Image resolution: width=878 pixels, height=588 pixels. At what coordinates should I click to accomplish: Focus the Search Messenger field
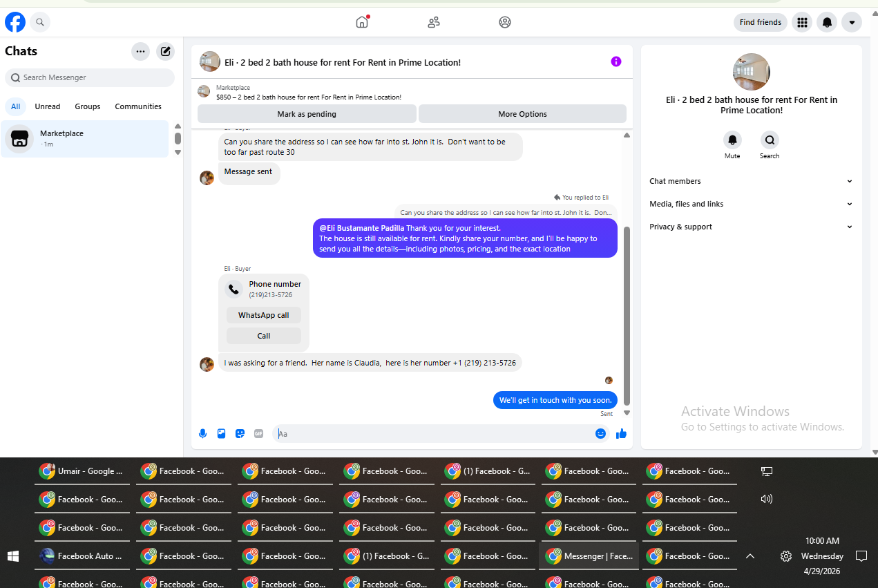click(90, 77)
